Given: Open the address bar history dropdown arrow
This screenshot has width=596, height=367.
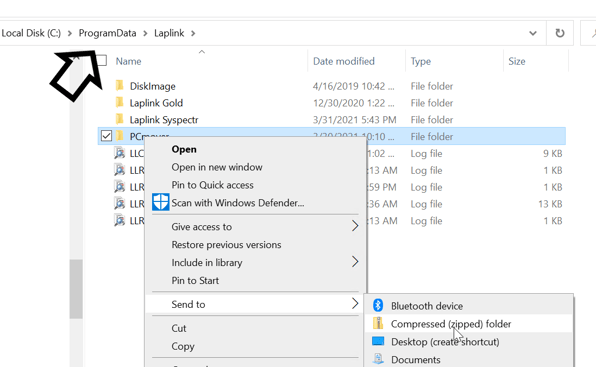Looking at the screenshot, I should (x=533, y=33).
